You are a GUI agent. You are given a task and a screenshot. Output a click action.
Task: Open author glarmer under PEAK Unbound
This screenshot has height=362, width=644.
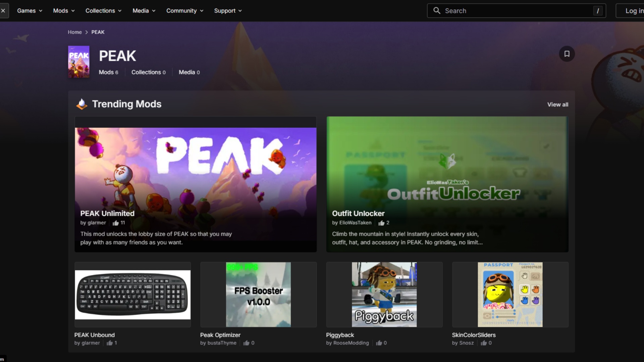pos(91,343)
